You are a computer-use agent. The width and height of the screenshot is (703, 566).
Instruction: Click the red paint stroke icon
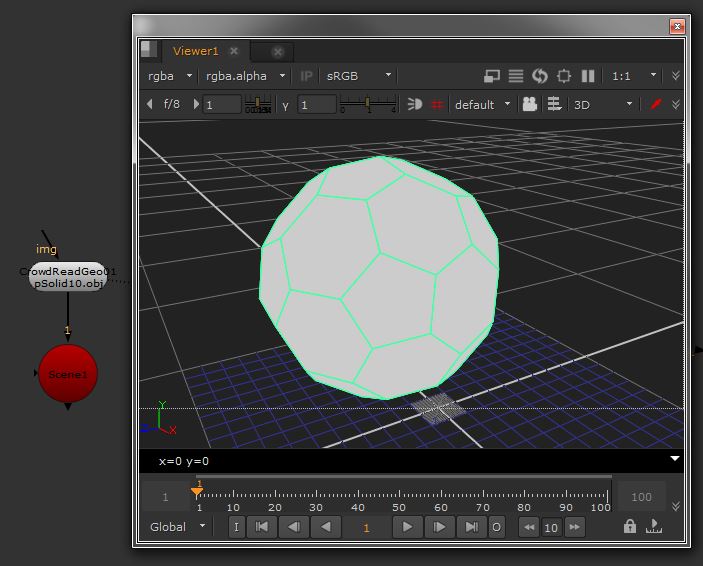click(655, 104)
